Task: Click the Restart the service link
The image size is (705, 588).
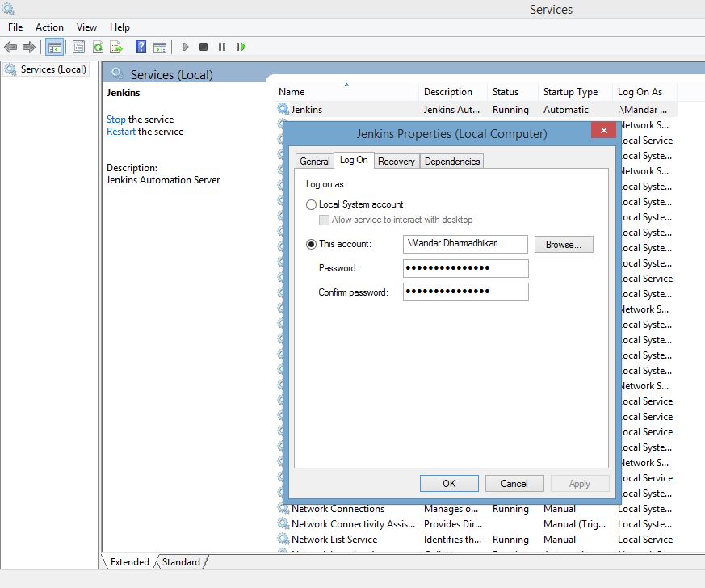Action: 121,132
